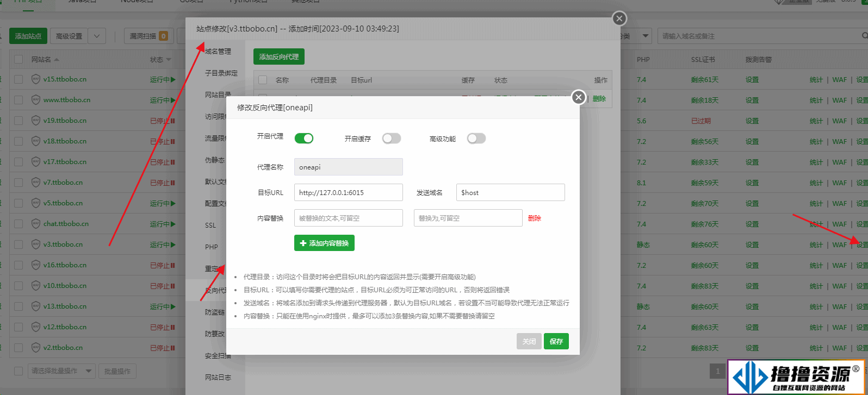
Task: Open v3.ttbobo.cn site link
Action: [x=63, y=244]
